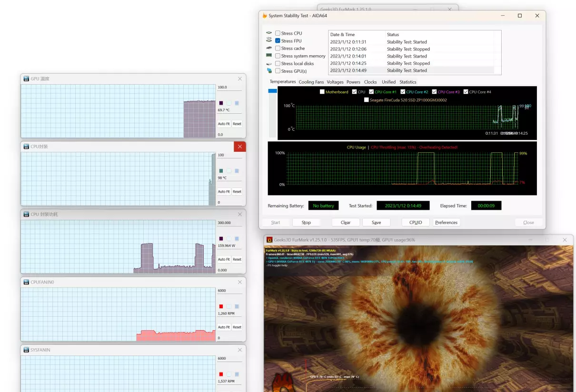Click the blue graph scale slider in AIDA64
The width and height of the screenshot is (576, 392).
click(272, 91)
